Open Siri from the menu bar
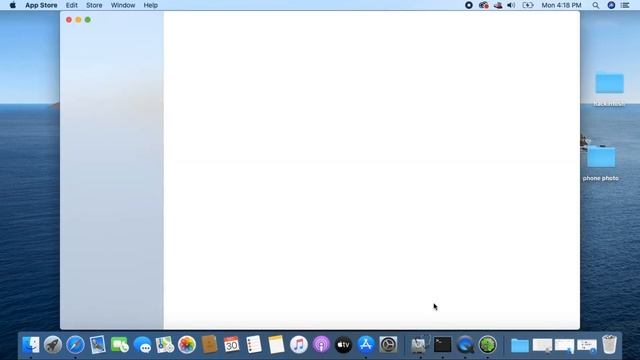Viewport: 640px width, 360px height. [x=611, y=5]
